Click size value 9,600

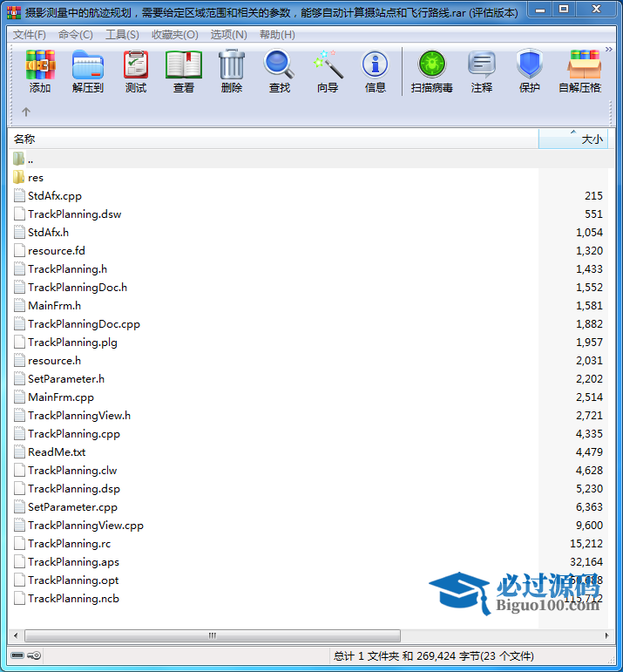point(589,526)
